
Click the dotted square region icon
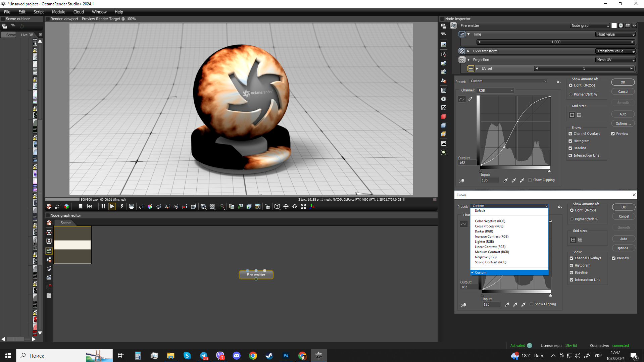pyautogui.click(x=212, y=207)
